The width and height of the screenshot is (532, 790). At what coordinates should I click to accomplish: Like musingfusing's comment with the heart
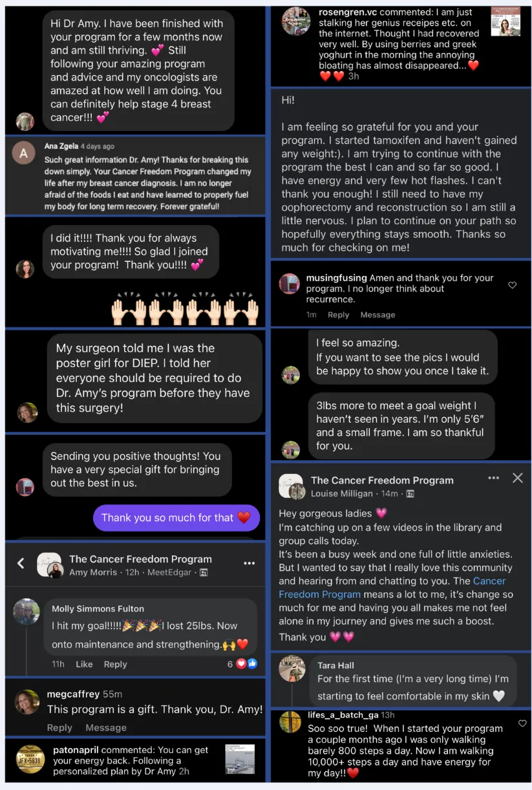[513, 285]
